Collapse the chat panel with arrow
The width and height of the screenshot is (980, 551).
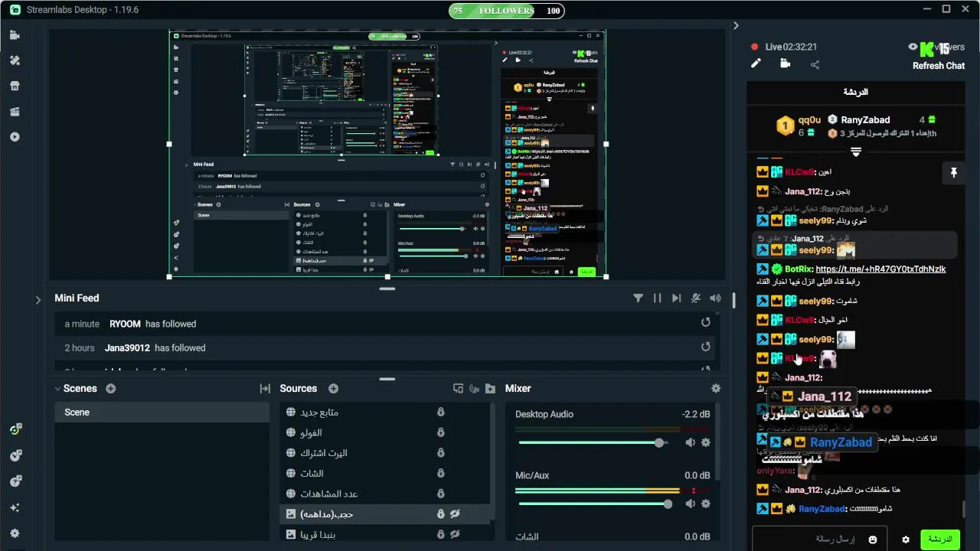(736, 26)
